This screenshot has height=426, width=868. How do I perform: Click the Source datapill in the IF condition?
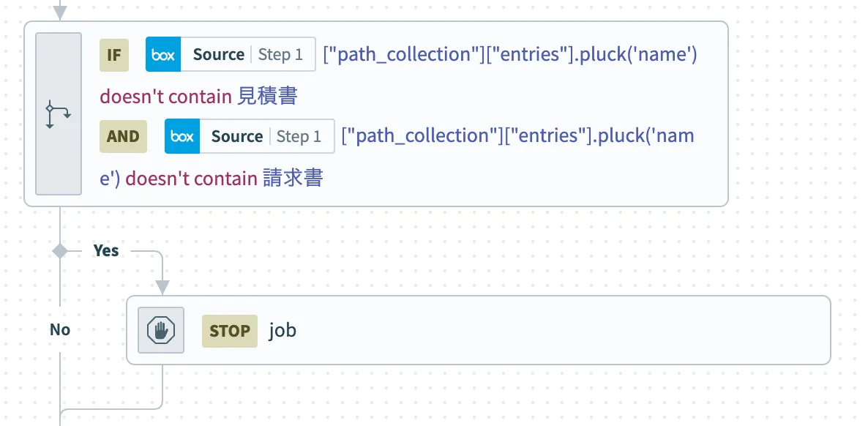[x=218, y=55]
